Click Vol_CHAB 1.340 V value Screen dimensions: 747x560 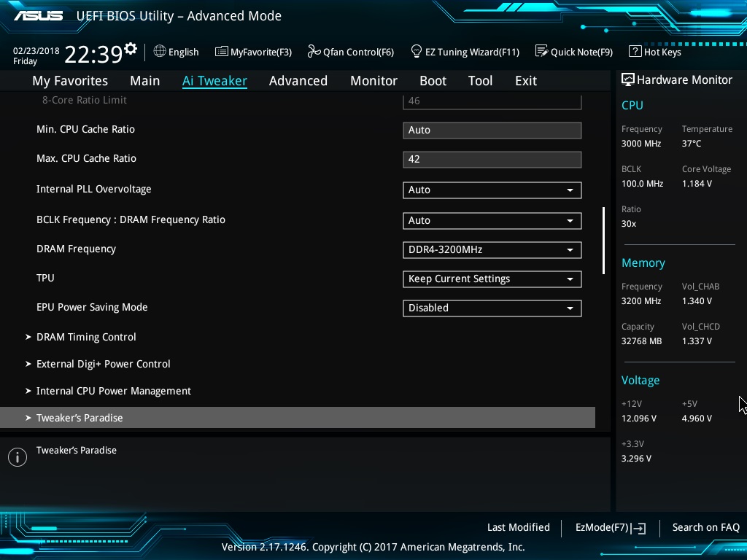[x=697, y=301]
